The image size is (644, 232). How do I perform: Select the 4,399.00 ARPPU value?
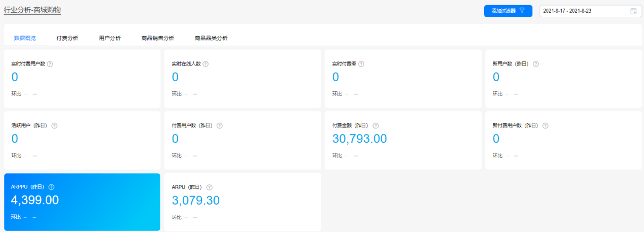coord(35,200)
